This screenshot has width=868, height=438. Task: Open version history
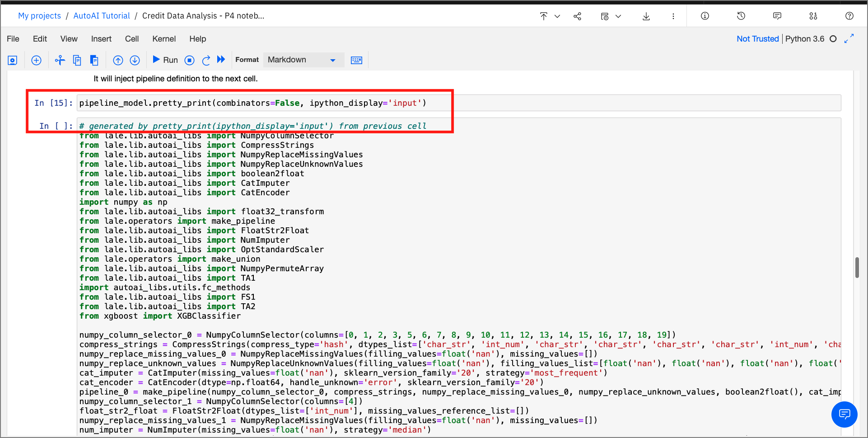[x=740, y=16]
